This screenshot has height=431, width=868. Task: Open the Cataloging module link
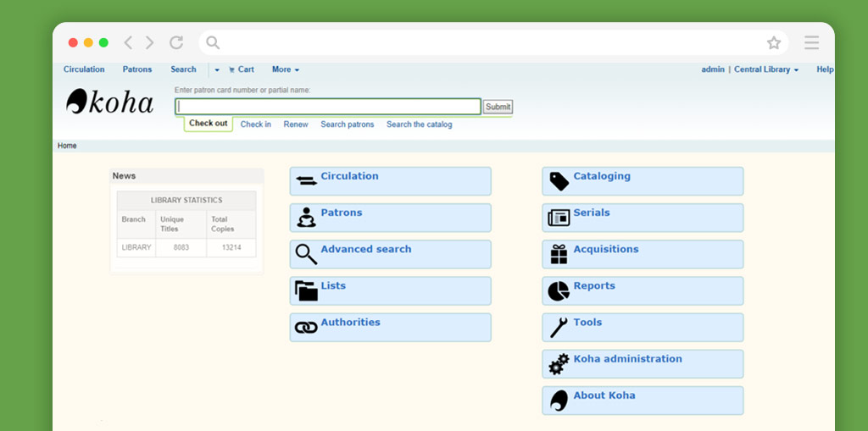tap(602, 176)
